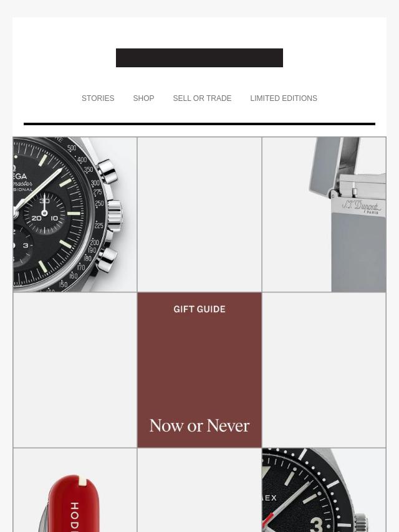399x532 pixels.
Task: Click the red Hodinkee pocket knife image
Action: click(x=75, y=490)
